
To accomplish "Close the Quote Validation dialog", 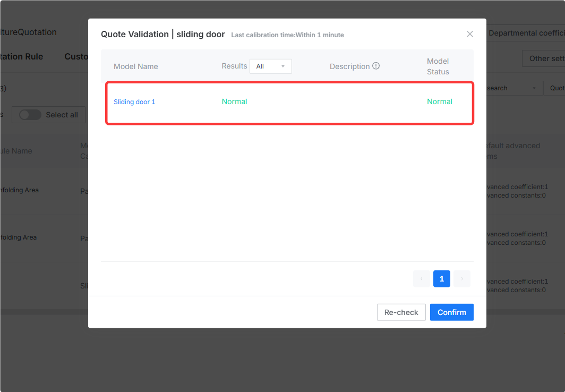I will [469, 34].
